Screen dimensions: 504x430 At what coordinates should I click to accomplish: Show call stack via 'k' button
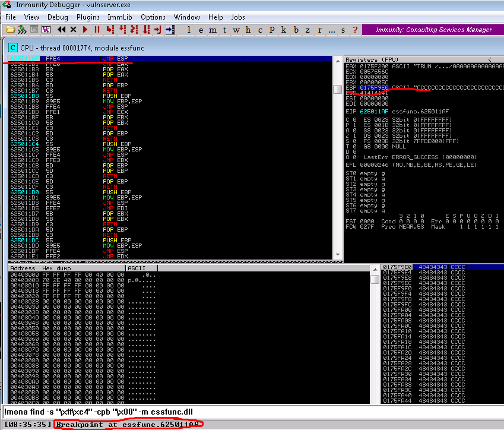[x=284, y=30]
